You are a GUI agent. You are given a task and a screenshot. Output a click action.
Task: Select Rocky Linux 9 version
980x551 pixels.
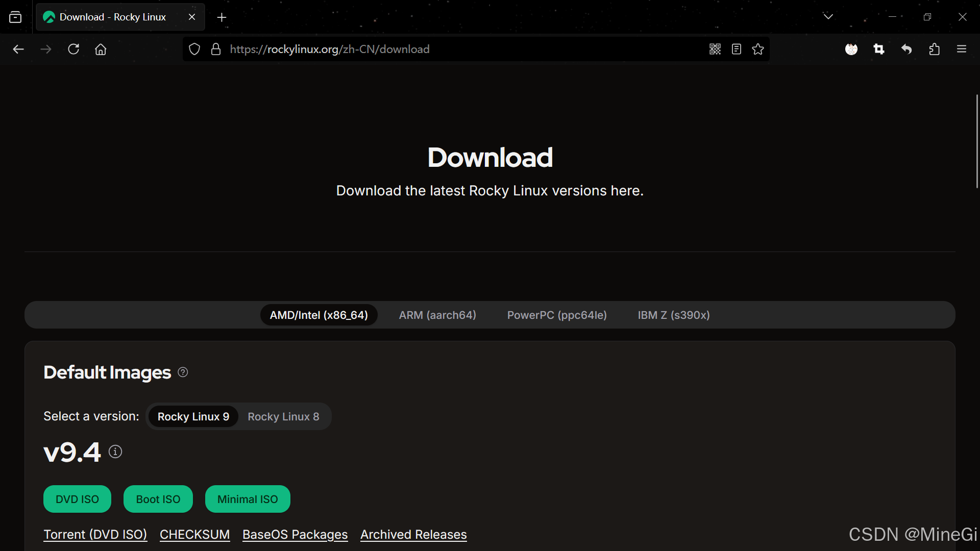coord(193,416)
